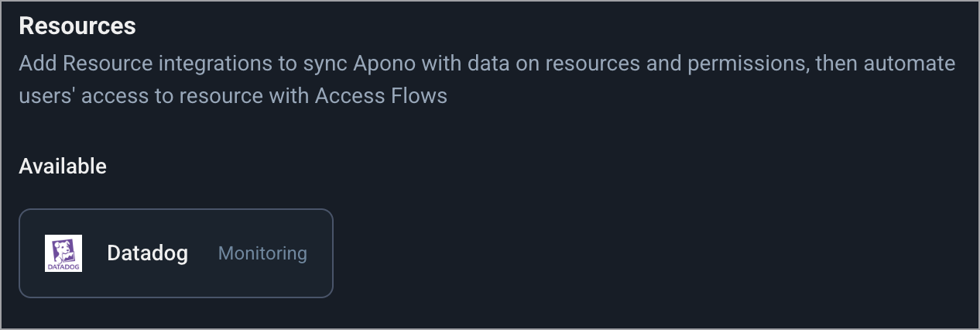Click the gray Monitoring label

coord(262,253)
